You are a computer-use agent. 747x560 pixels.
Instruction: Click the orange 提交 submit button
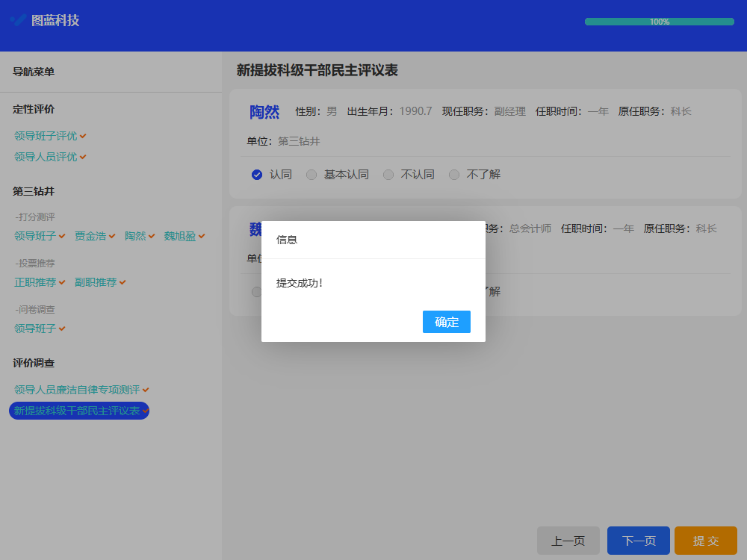pyautogui.click(x=705, y=540)
